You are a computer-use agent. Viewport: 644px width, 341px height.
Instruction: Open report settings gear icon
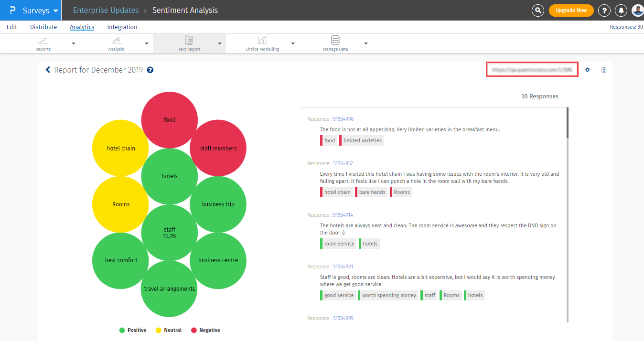588,70
